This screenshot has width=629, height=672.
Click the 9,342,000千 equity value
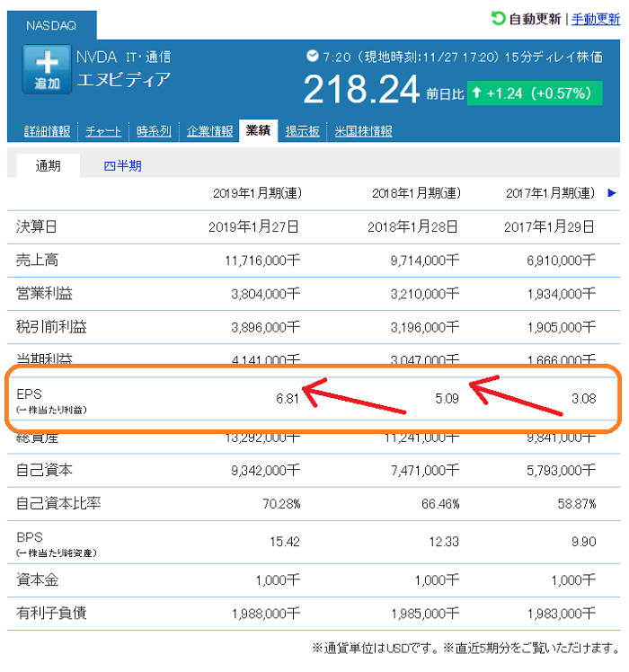point(266,471)
